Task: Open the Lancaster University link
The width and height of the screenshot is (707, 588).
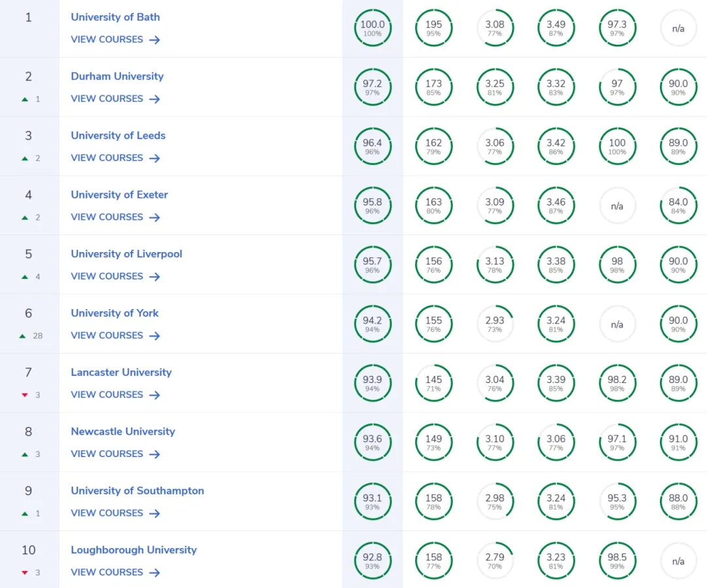Action: click(121, 372)
